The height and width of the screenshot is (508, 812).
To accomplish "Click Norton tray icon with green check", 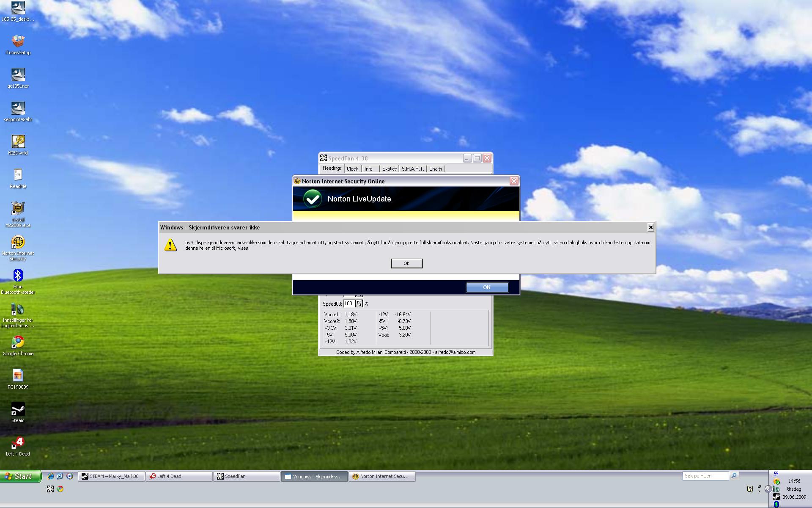I will coord(776,481).
